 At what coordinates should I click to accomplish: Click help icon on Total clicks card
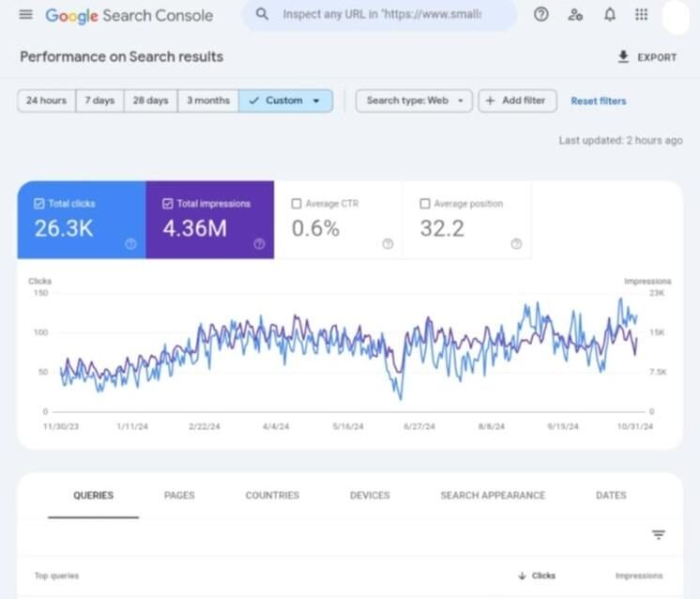pyautogui.click(x=129, y=244)
